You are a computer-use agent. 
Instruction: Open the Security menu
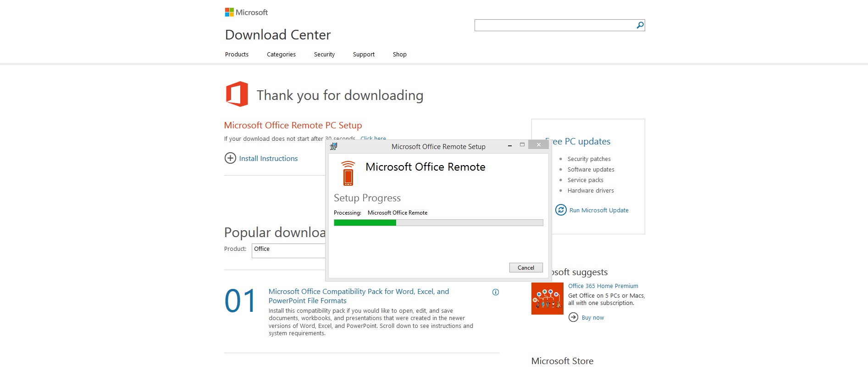(x=324, y=54)
